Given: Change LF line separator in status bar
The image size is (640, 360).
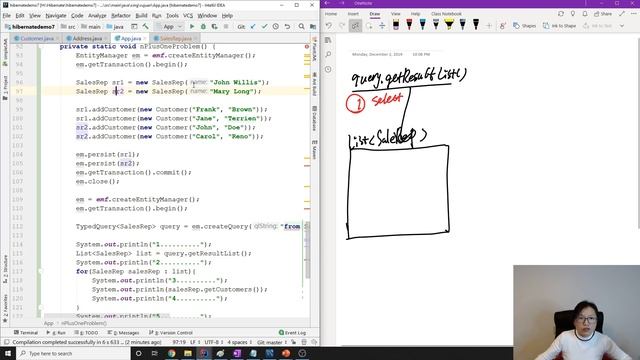Looking at the screenshot, I should (195, 342).
